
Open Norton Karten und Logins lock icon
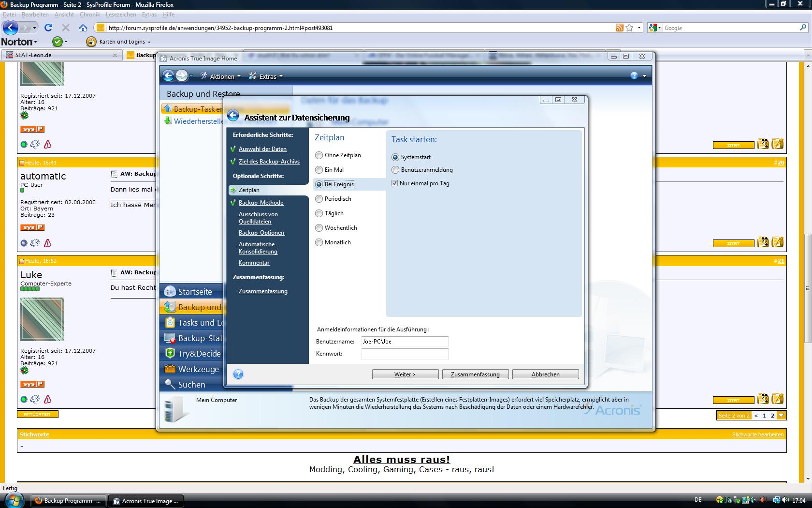click(x=91, y=42)
